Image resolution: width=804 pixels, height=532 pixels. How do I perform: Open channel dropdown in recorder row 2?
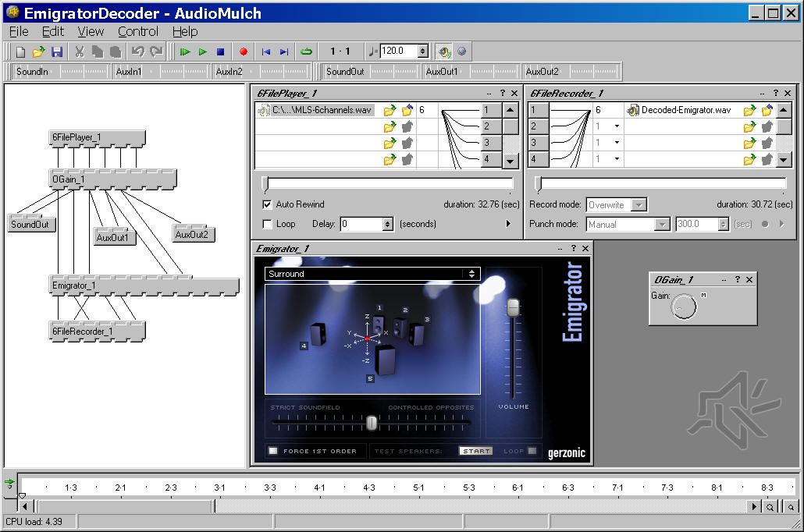click(x=617, y=126)
